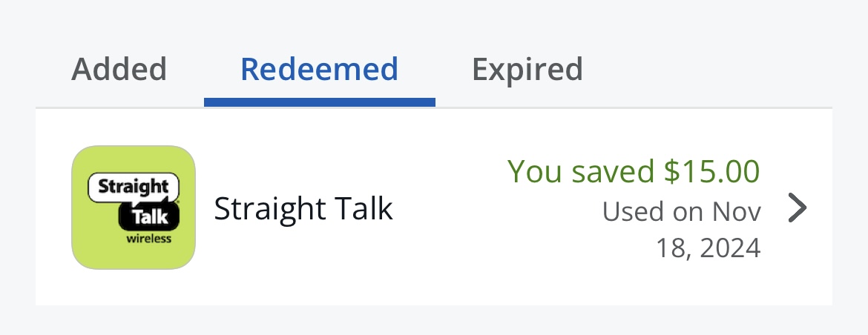
Task: Click the Straight Talk merchant name
Action: coord(303,209)
